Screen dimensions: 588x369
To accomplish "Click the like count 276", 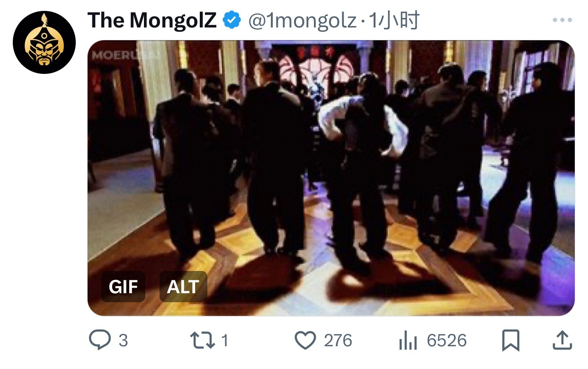I will click(338, 341).
